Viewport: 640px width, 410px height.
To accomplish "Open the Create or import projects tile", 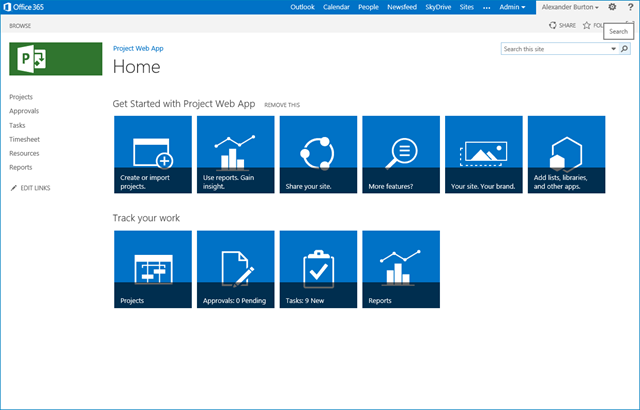I will click(x=153, y=154).
